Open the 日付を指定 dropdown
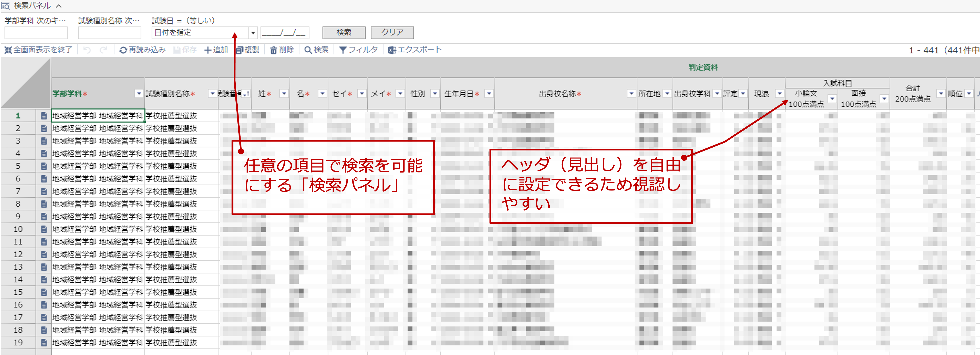 pos(253,33)
